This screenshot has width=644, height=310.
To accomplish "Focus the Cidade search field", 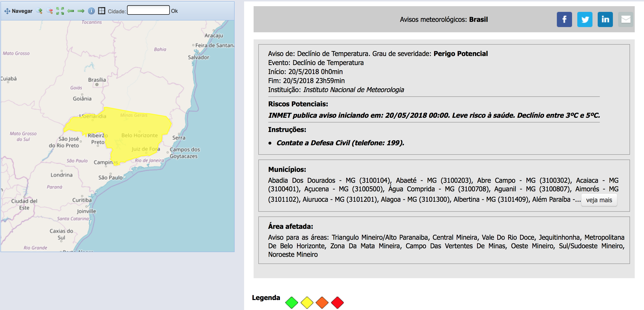I will (148, 10).
